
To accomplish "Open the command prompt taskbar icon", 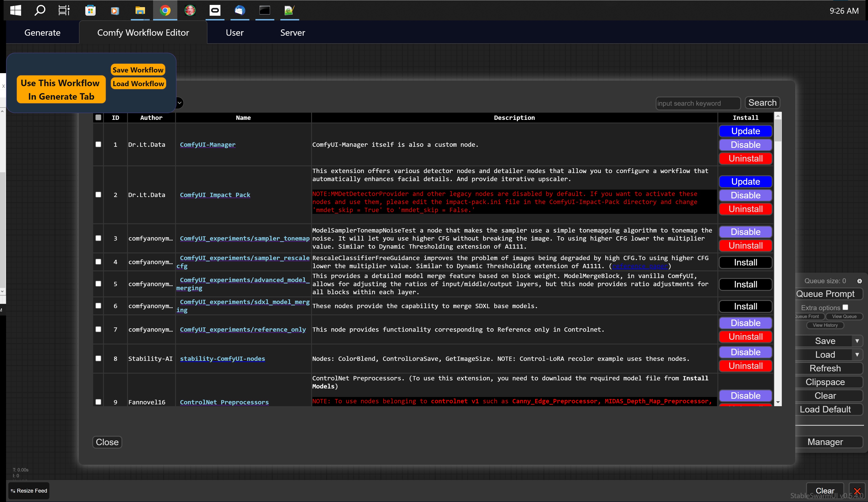I will click(x=265, y=10).
